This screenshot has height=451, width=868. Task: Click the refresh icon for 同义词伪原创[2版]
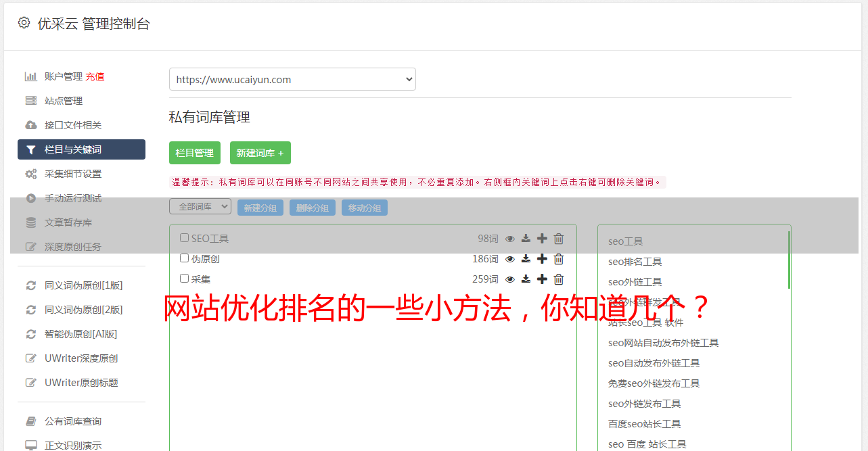click(31, 310)
